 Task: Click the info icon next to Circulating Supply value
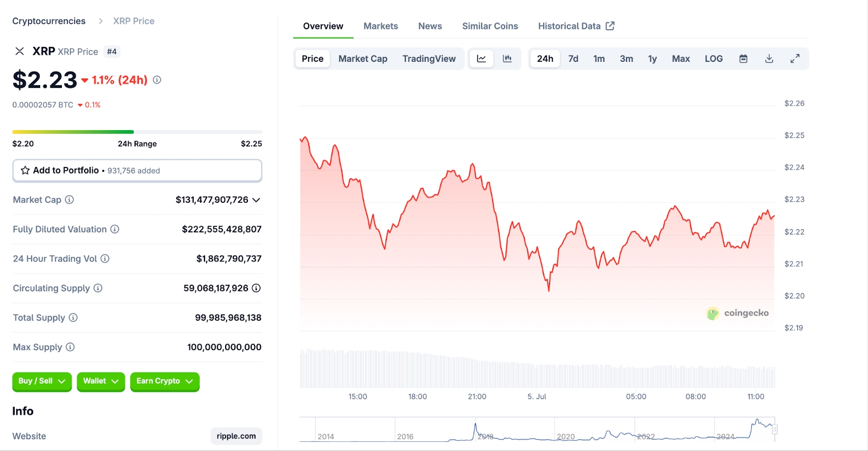coord(256,288)
